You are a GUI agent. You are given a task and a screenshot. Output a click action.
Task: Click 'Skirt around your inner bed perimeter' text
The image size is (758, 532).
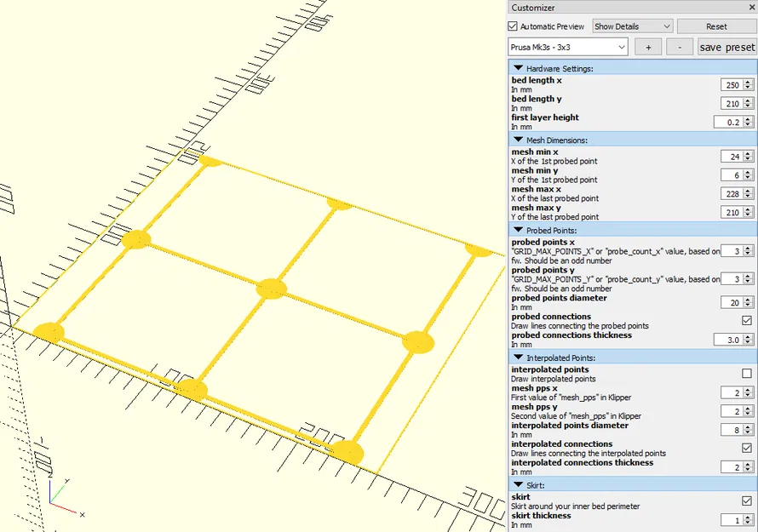tap(575, 506)
